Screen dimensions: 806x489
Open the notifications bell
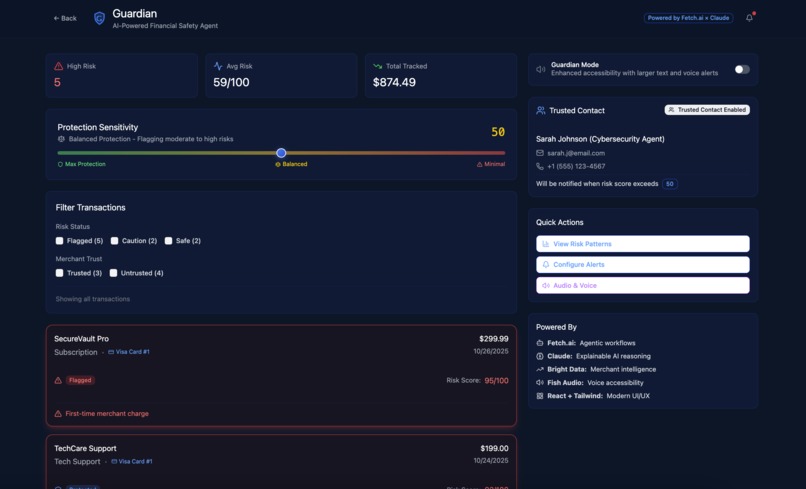[x=749, y=18]
